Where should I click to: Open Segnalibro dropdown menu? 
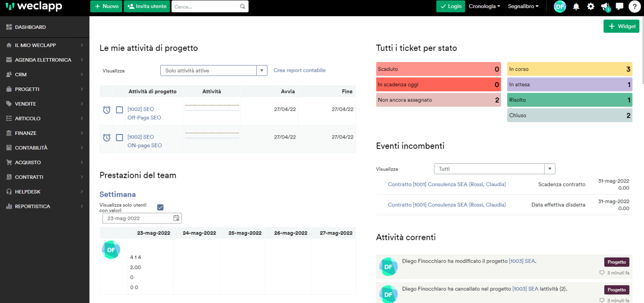(523, 6)
